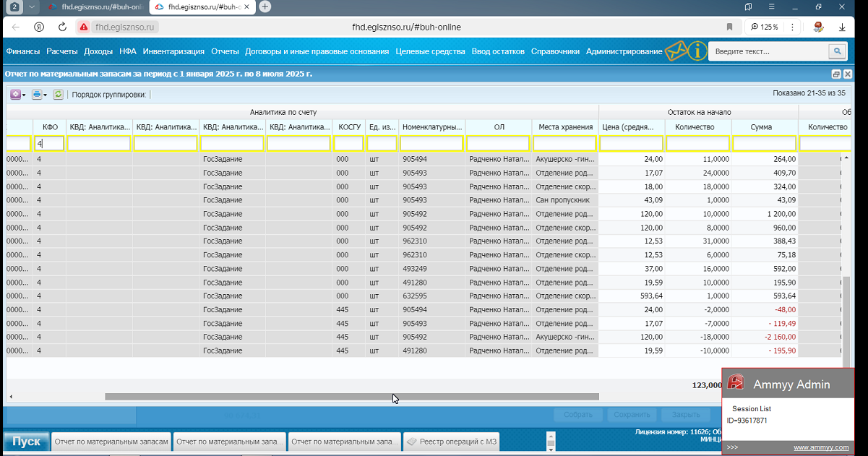The width and height of the screenshot is (868, 456).
Task: Open the yellow info icon
Action: (697, 51)
